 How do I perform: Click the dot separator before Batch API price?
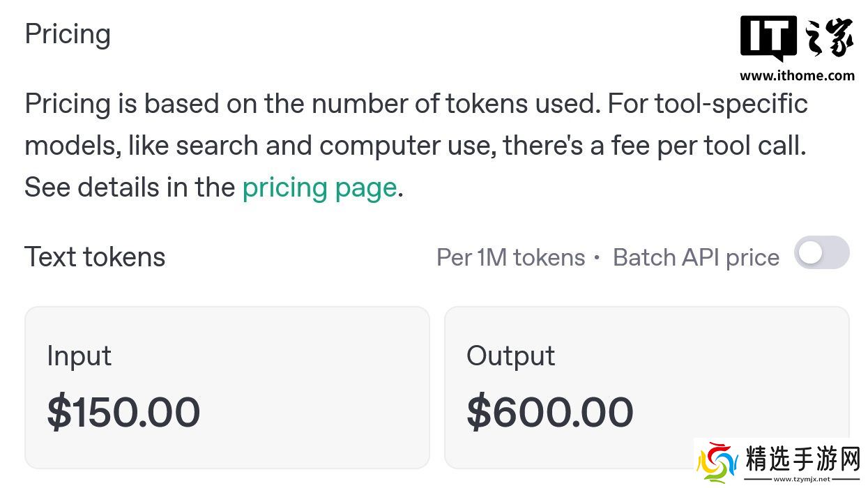(x=597, y=258)
